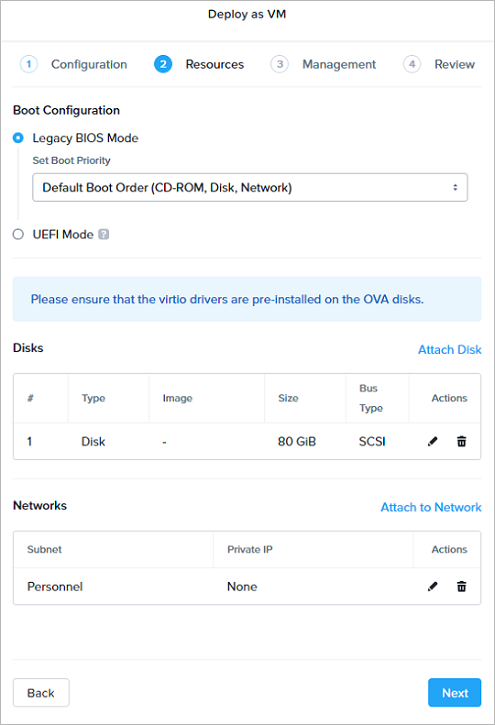The height and width of the screenshot is (725, 495).
Task: Click step 4 circle icon
Action: (412, 64)
